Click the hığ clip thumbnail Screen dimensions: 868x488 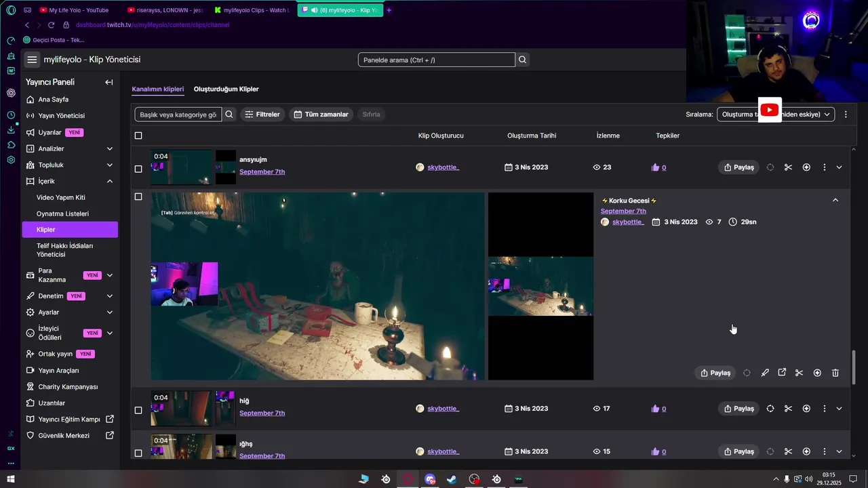(181, 409)
